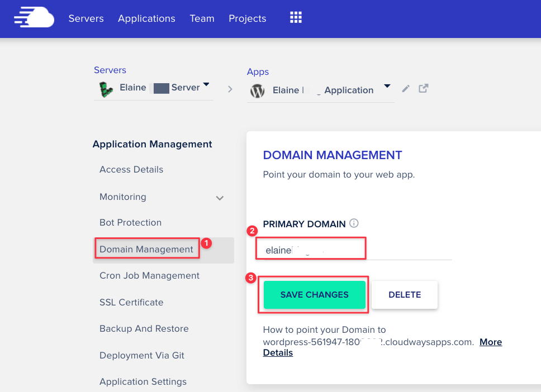Click the Servers breadcrumb label
This screenshot has width=541, height=392.
(x=110, y=70)
